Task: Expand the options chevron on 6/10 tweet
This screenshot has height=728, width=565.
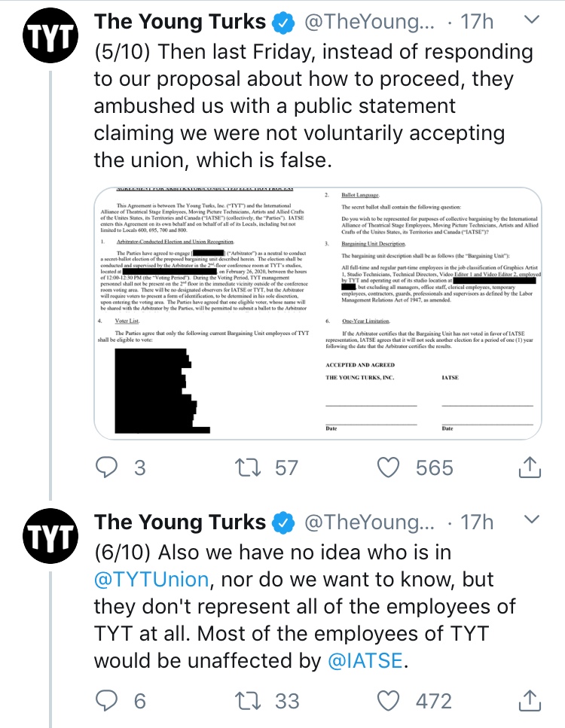Action: tap(532, 519)
